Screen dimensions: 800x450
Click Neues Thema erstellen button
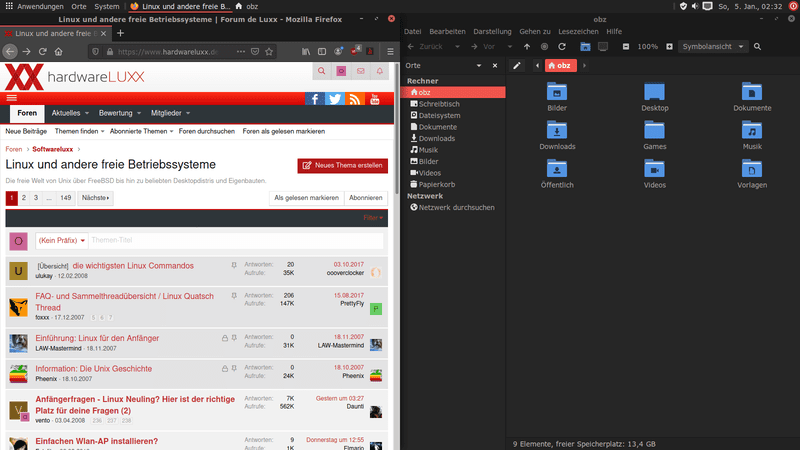[x=342, y=165]
